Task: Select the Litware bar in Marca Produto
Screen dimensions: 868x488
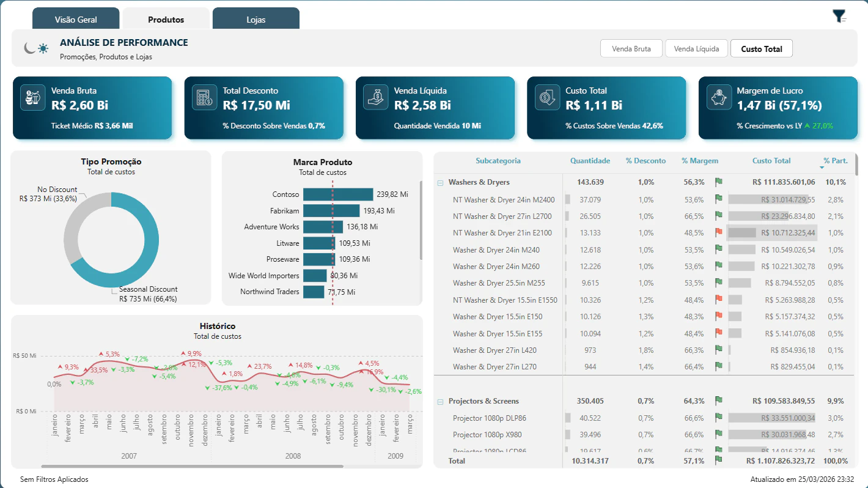Action: pos(319,243)
